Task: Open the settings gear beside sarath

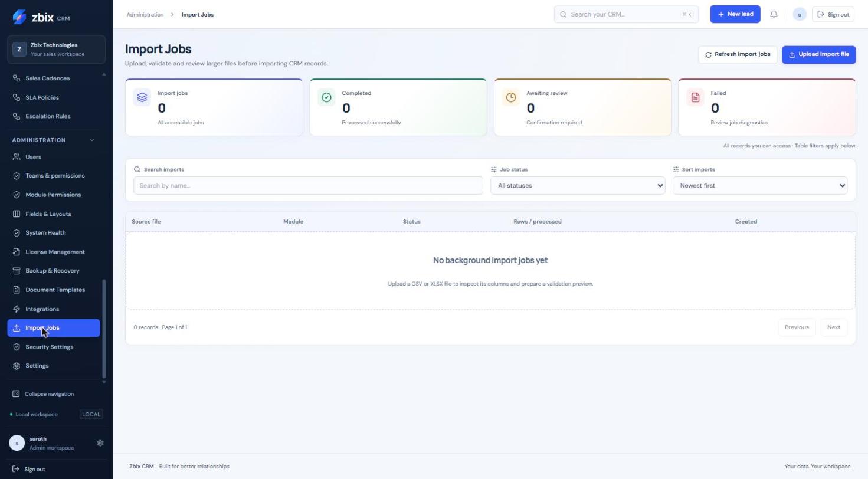Action: coord(100,443)
